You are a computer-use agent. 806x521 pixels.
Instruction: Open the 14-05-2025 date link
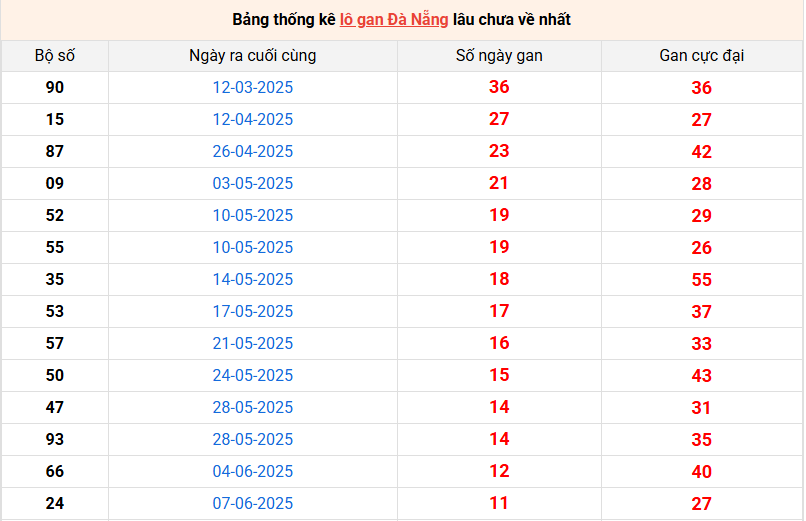(253, 280)
